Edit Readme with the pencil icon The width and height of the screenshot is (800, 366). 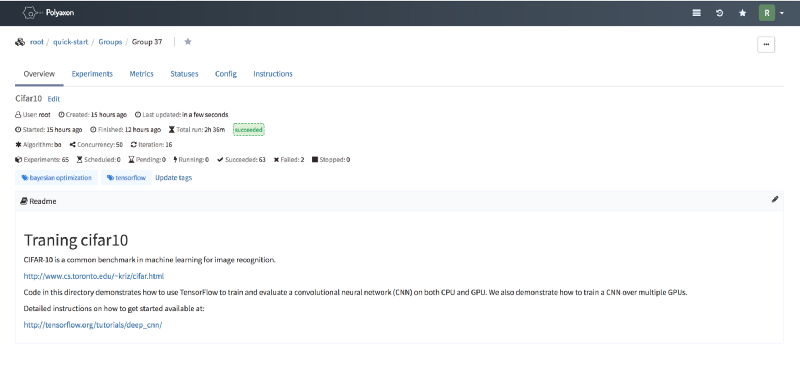[x=775, y=199]
